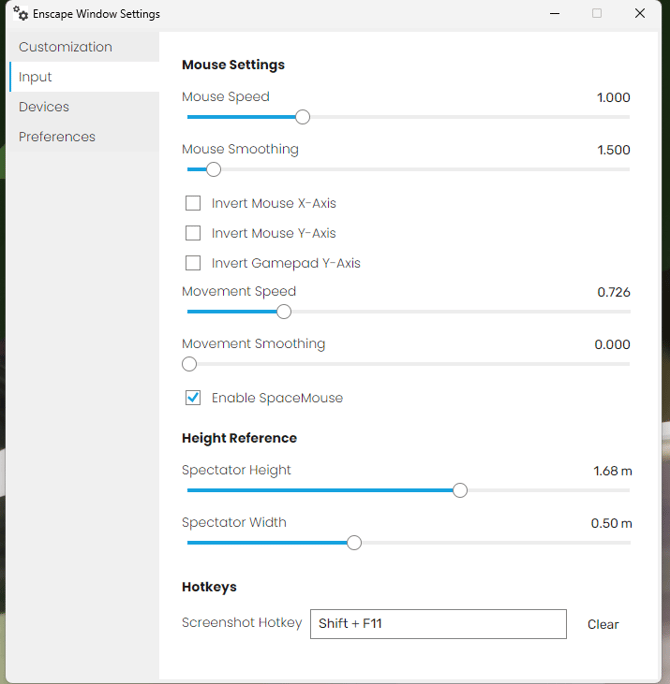Viewport: 670px width, 684px height.
Task: Disable the Enable SpaceMouse checkbox
Action: point(193,398)
